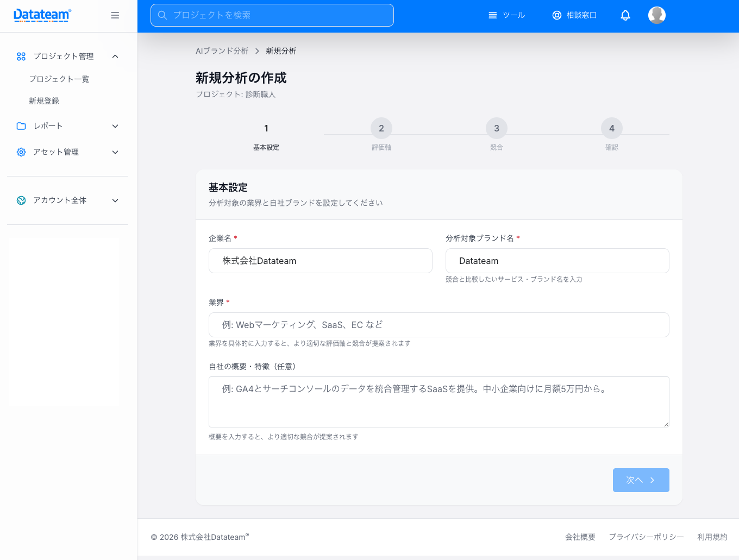
Task: Expand the レポート section
Action: point(115,125)
